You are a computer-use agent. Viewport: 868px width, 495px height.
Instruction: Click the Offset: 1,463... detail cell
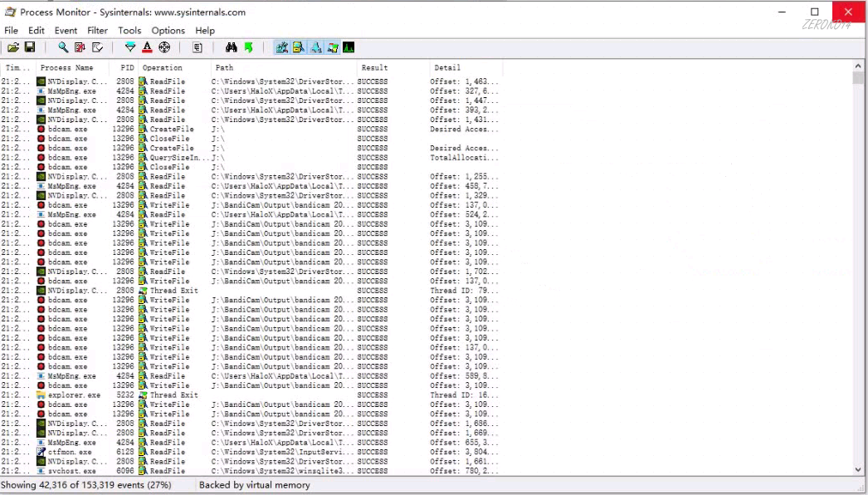pos(464,81)
